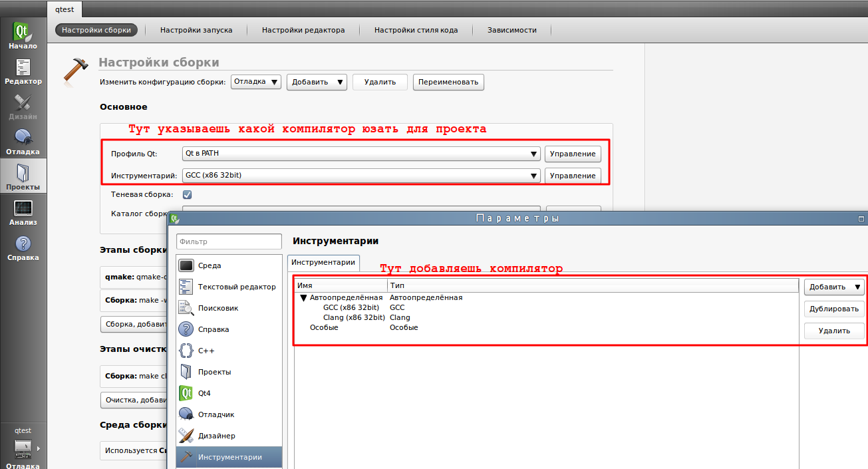Click Удалить button in Параметры dialog
Screen dimensions: 868x469
(x=834, y=331)
